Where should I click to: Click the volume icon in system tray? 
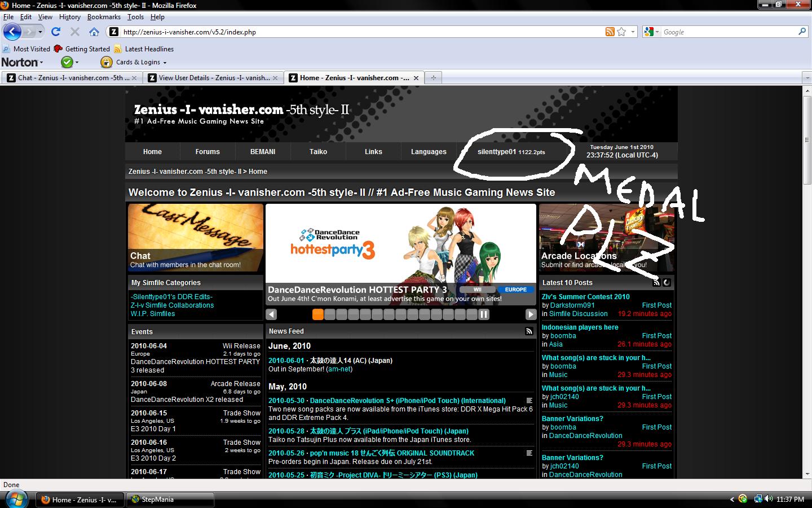(x=769, y=499)
